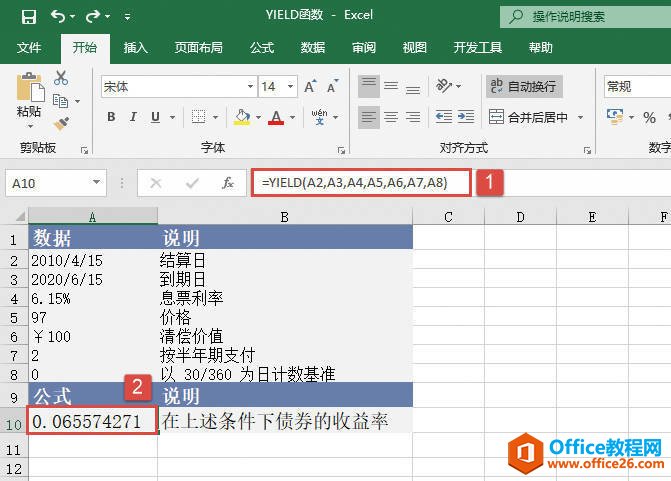
Task: Open the Font Color dropdown arrow
Action: (x=292, y=117)
